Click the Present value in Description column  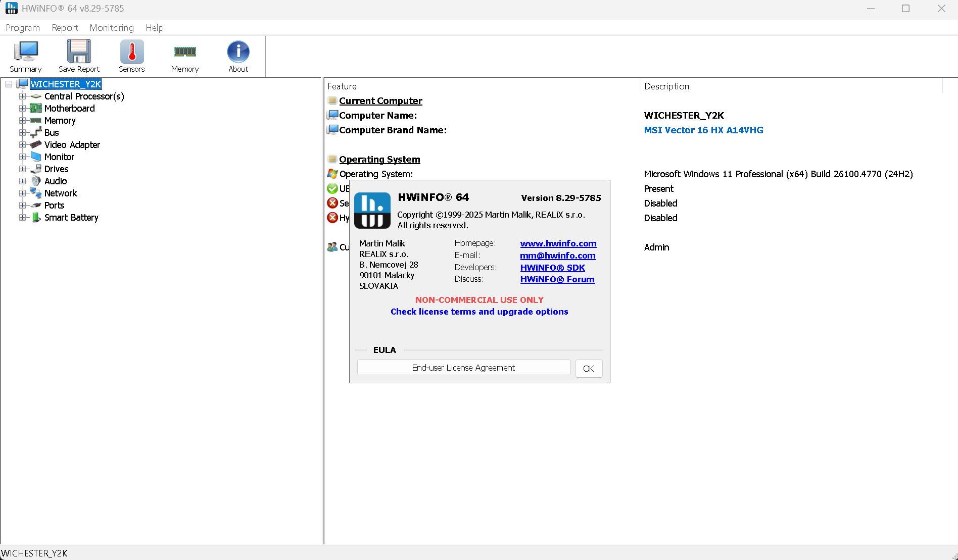659,188
